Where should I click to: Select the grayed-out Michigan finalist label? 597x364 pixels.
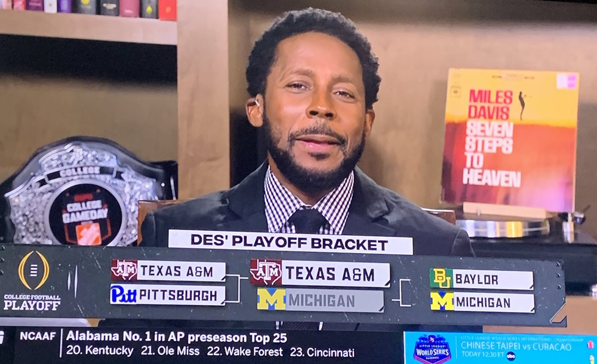click(335, 301)
